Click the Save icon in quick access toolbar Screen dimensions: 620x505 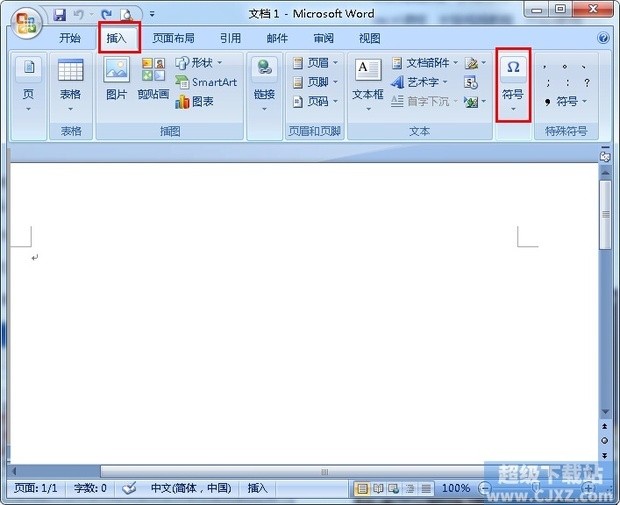point(60,15)
